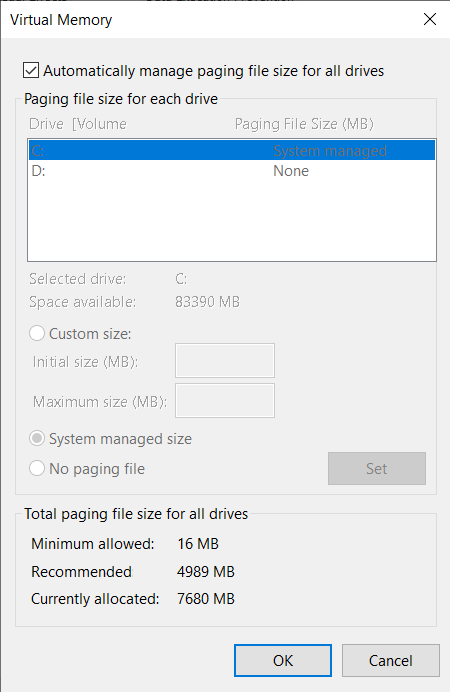
Task: Click the Initial size (MB) field
Action: pos(225,361)
